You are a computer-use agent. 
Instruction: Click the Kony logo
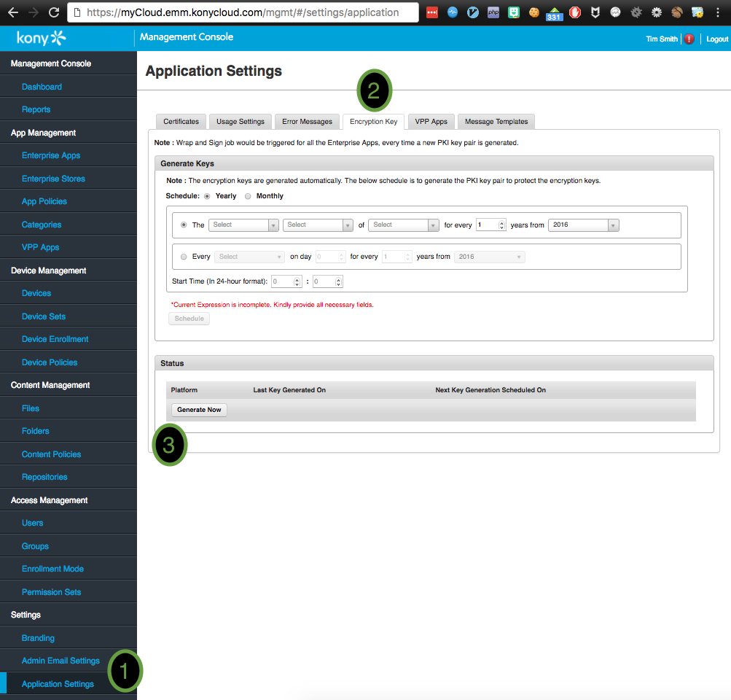click(41, 38)
